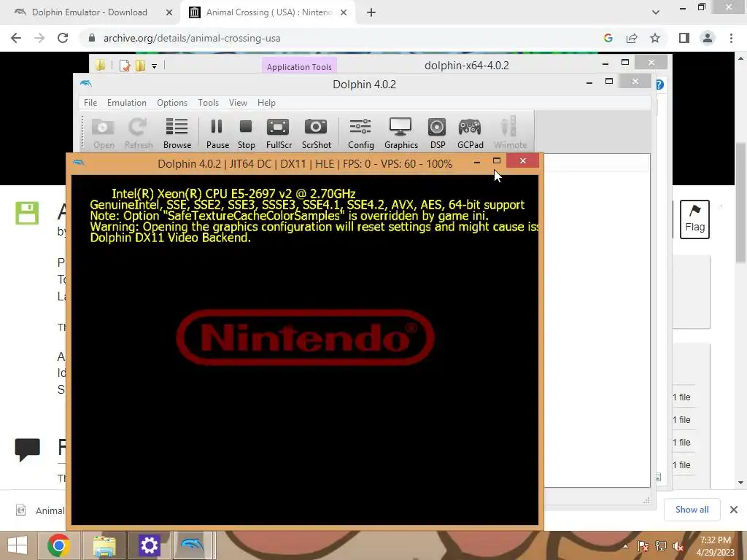Open Windows Start button

click(x=18, y=545)
